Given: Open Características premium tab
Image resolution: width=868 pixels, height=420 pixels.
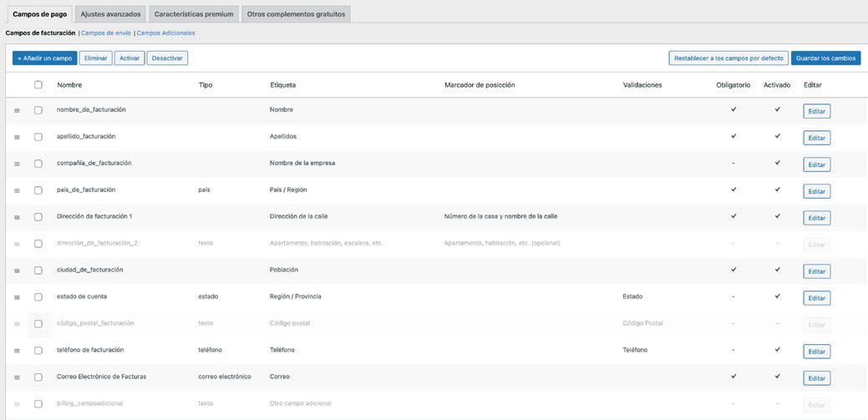Looking at the screenshot, I should [195, 14].
